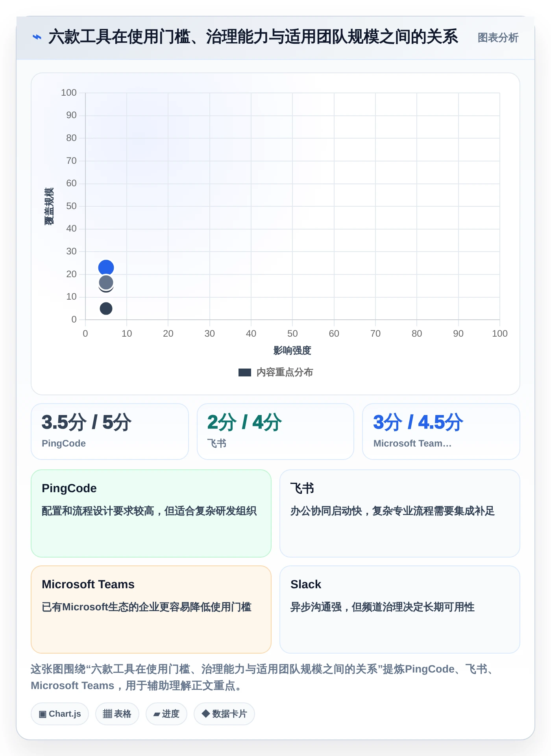Select the Slack description card
Viewport: 551px width, 756px height.
tap(400, 609)
